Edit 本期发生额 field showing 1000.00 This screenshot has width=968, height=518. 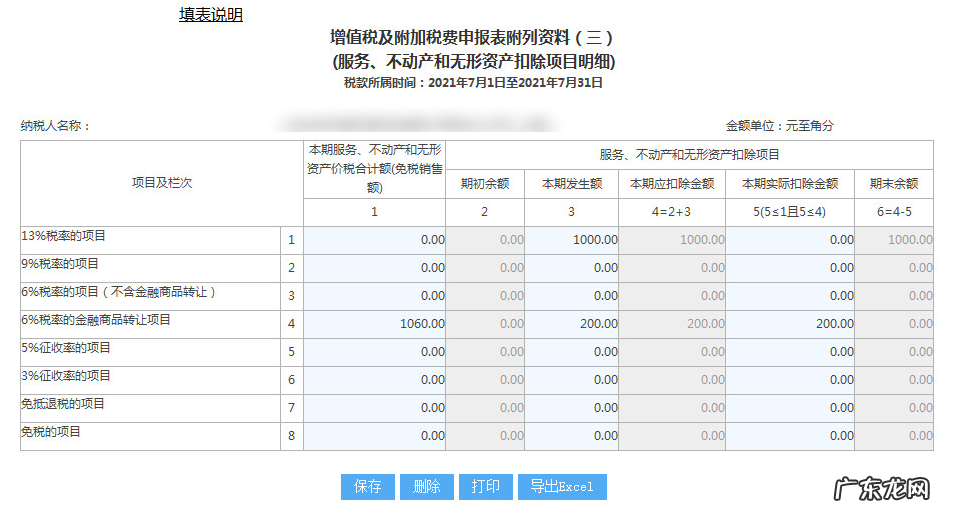point(572,240)
